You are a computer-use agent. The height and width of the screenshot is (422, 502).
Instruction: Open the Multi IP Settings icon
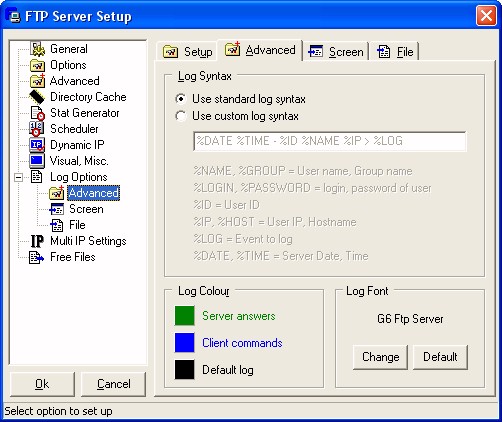click(x=37, y=241)
